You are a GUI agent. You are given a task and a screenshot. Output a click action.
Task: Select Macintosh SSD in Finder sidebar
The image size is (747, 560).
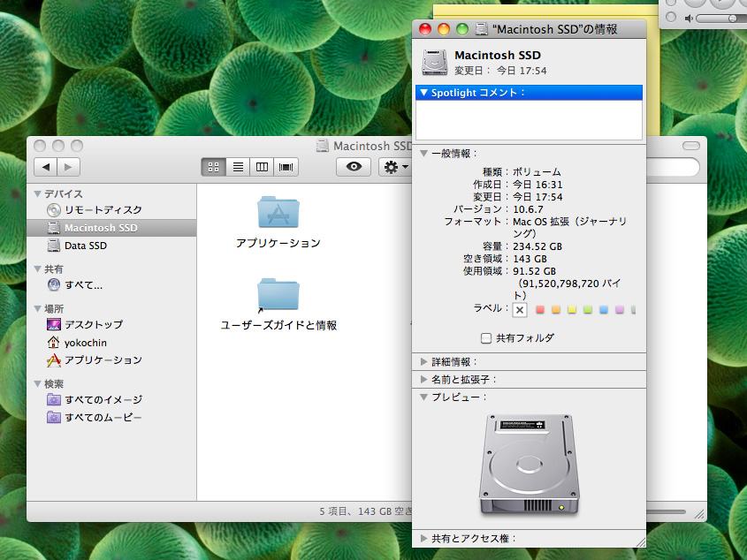click(111, 228)
